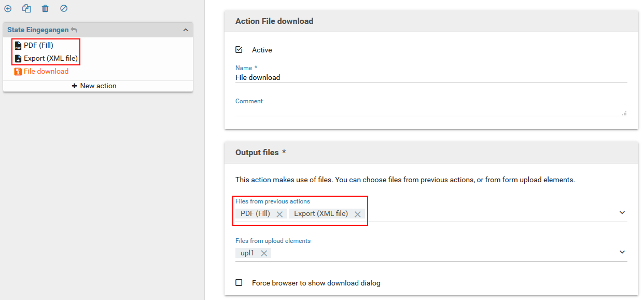Click the reply arrow next to State Eingegangen

(x=74, y=30)
